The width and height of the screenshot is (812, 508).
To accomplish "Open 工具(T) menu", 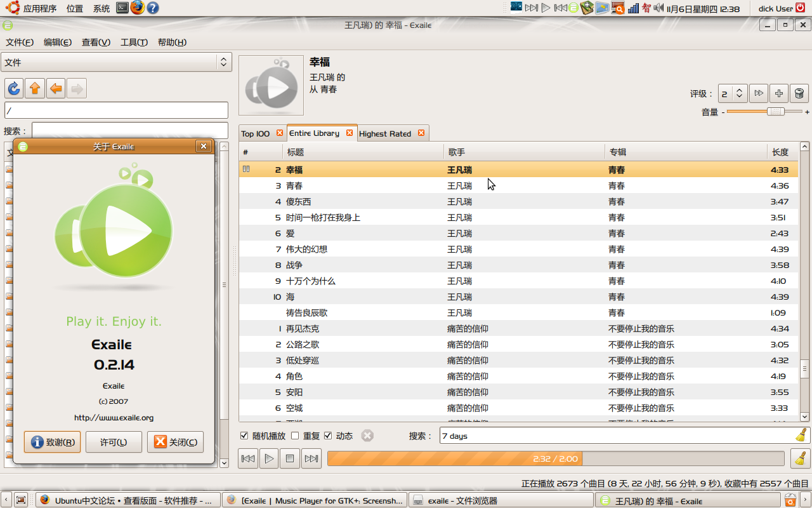I will click(x=134, y=42).
